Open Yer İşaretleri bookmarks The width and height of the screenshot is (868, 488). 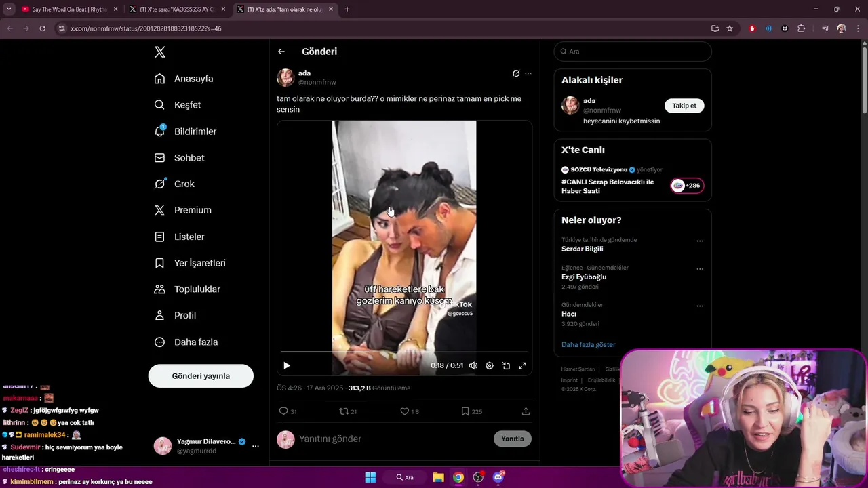pos(190,263)
